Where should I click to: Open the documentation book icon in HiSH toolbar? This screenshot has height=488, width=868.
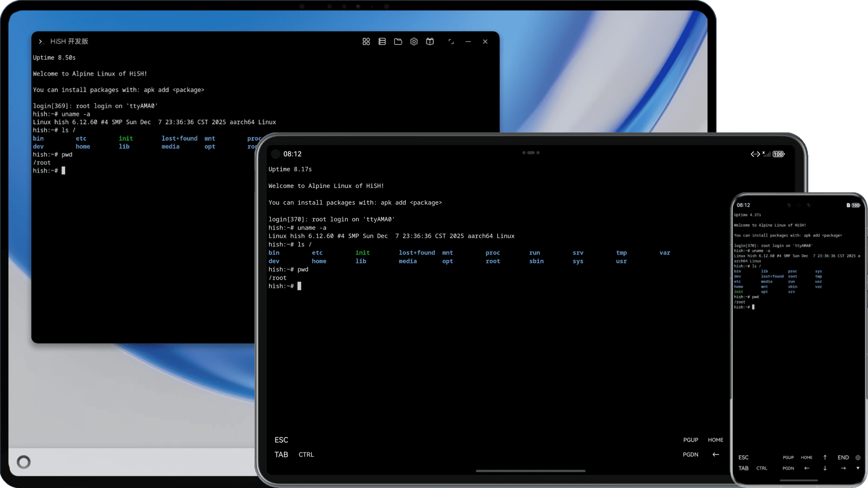429,41
